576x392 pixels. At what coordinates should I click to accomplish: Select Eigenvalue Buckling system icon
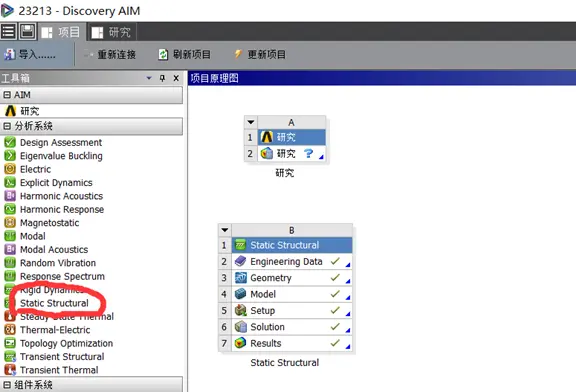point(10,155)
